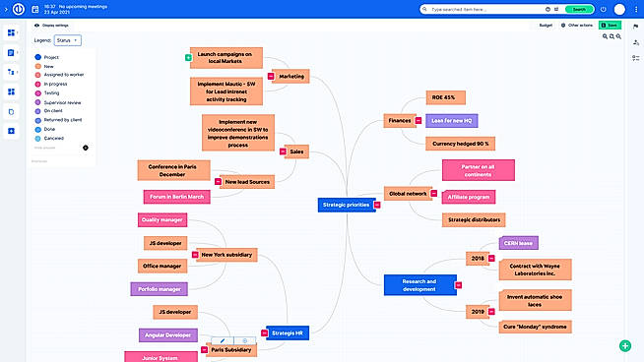644x362 pixels.
Task: Open the calendar icon in top bar
Action: point(35,9)
